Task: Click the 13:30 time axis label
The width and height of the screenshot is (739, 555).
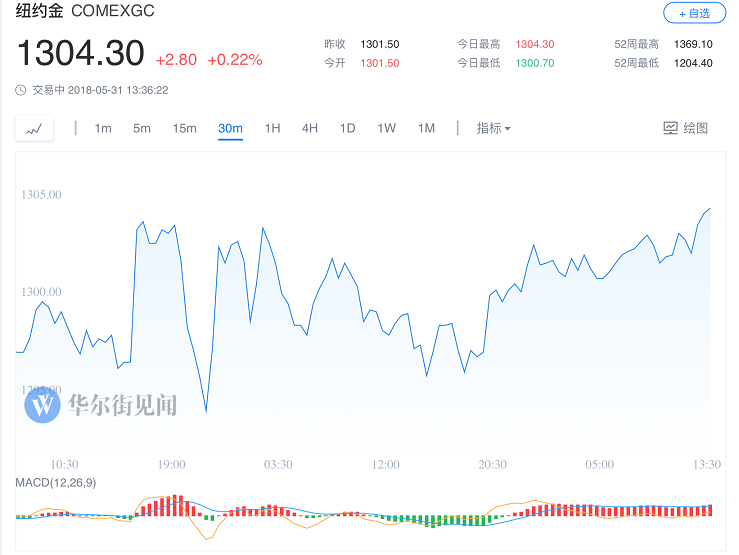Action: click(707, 465)
